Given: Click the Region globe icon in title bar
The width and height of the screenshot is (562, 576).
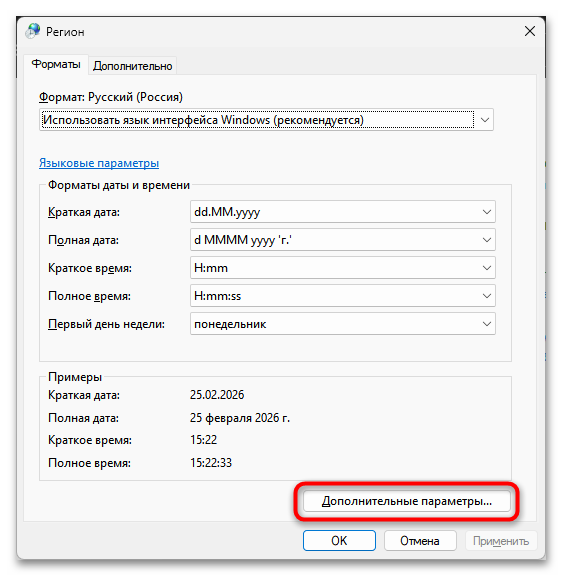Looking at the screenshot, I should 33,31.
